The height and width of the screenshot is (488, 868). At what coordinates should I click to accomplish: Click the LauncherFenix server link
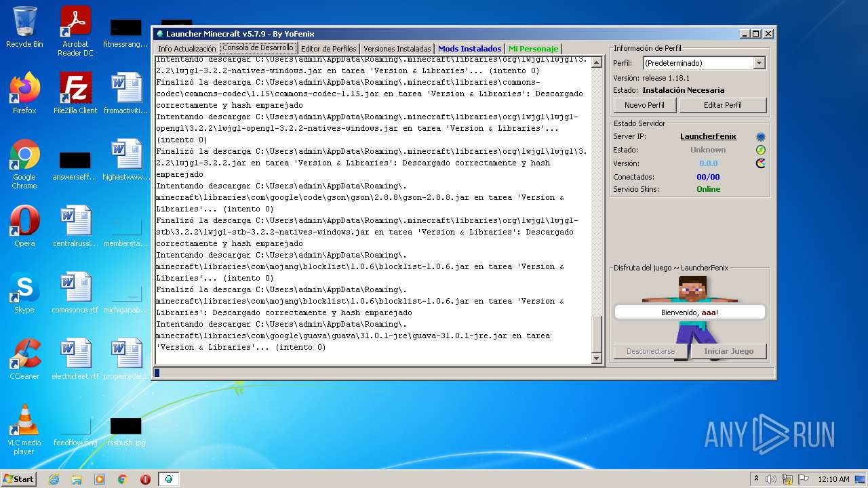click(708, 136)
